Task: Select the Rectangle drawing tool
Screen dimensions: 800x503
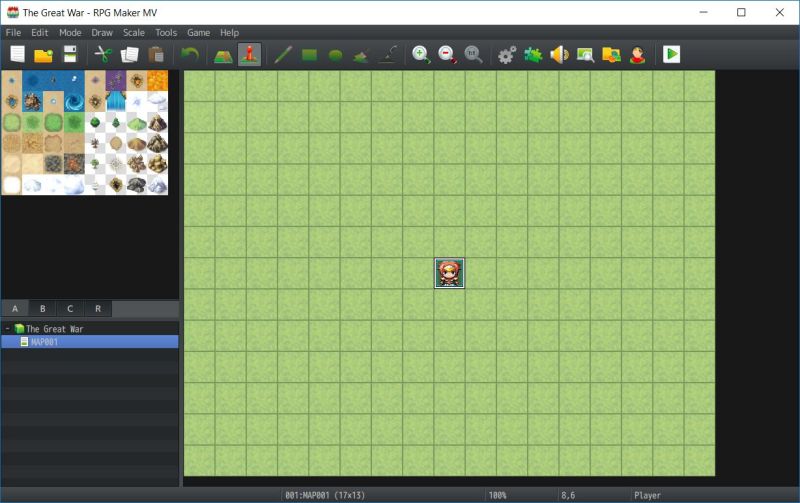Action: 309,55
